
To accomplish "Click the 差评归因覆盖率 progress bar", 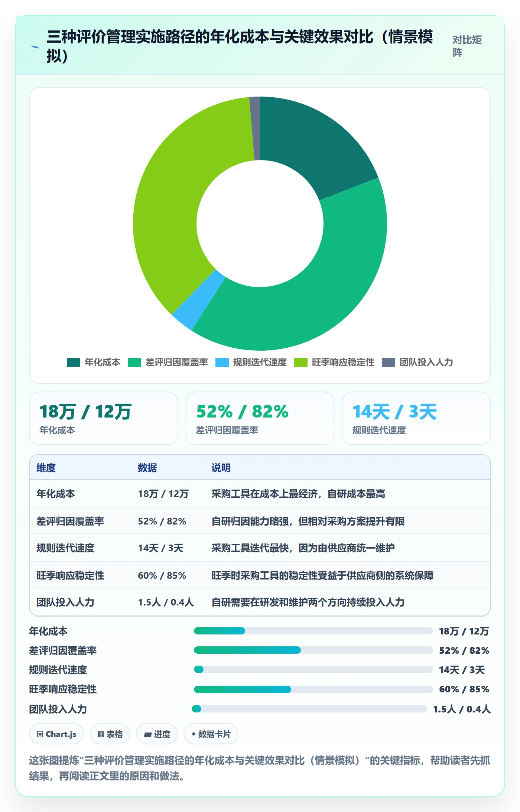I will coord(313,650).
